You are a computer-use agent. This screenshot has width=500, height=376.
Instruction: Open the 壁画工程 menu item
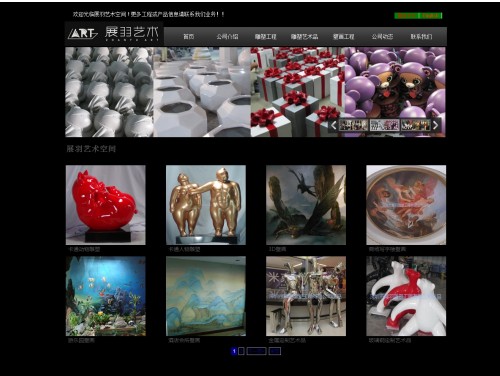click(343, 37)
